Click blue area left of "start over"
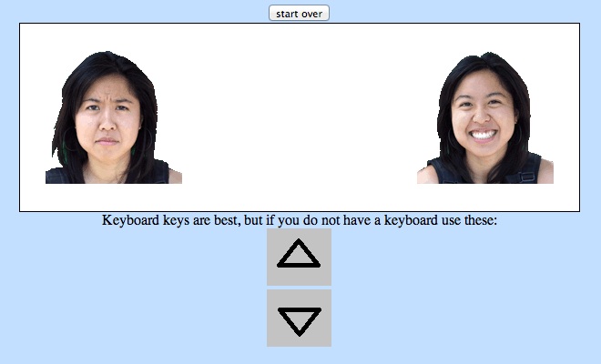The width and height of the screenshot is (601, 364). tap(137, 12)
